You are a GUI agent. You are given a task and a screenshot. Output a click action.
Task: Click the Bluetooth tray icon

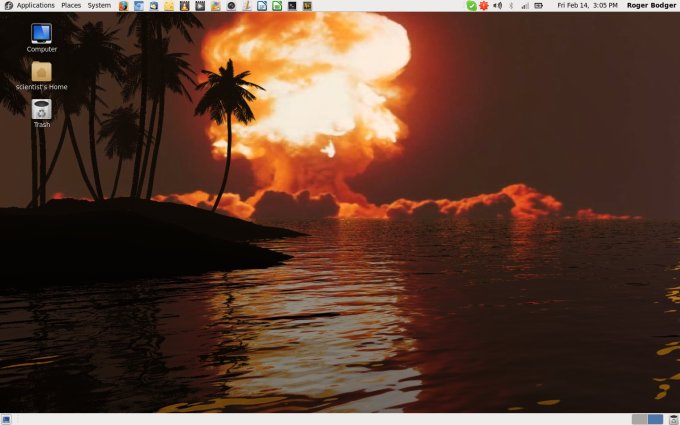coord(511,6)
